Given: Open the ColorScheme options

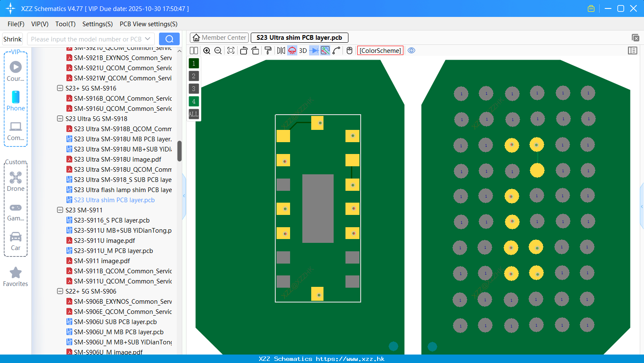Looking at the screenshot, I should coord(380,51).
